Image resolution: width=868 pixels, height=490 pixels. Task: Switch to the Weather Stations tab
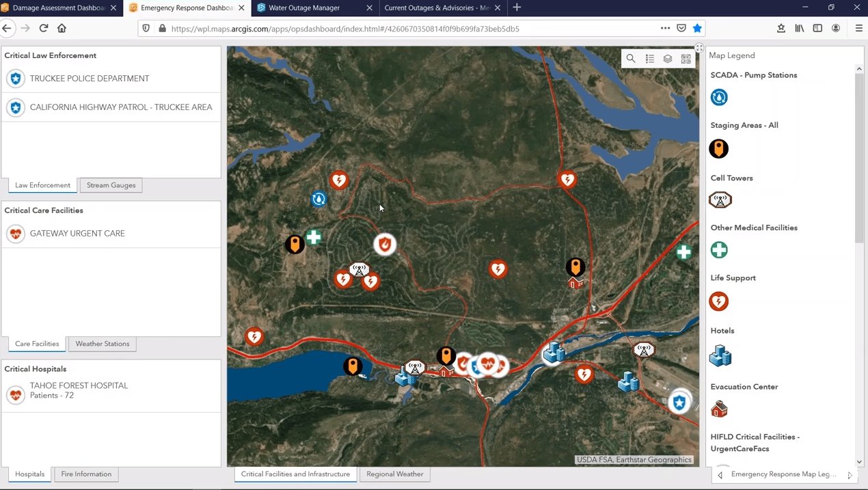[x=103, y=344]
